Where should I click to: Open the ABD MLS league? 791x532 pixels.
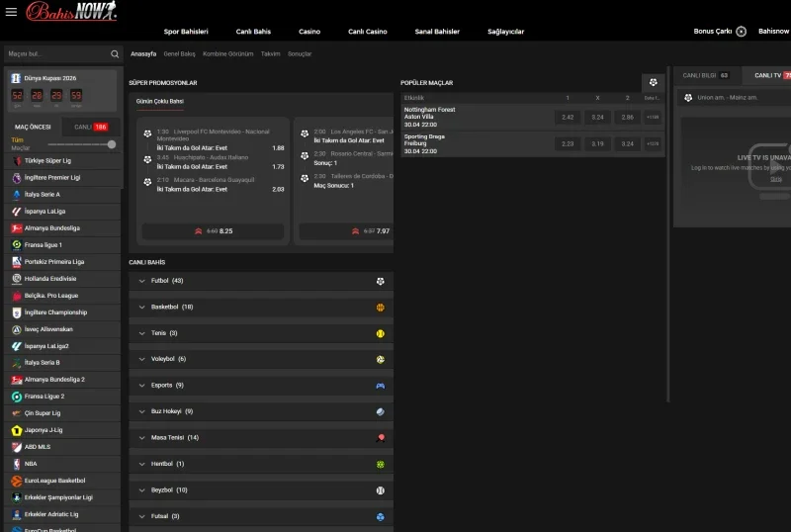[62, 447]
